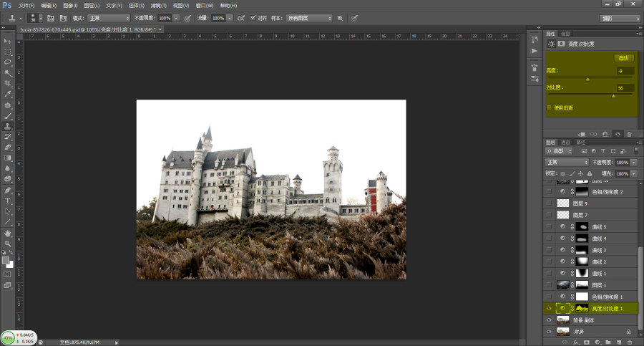Image resolution: width=644 pixels, height=346 pixels.
Task: Click the 自动 auto button
Action: (624, 58)
